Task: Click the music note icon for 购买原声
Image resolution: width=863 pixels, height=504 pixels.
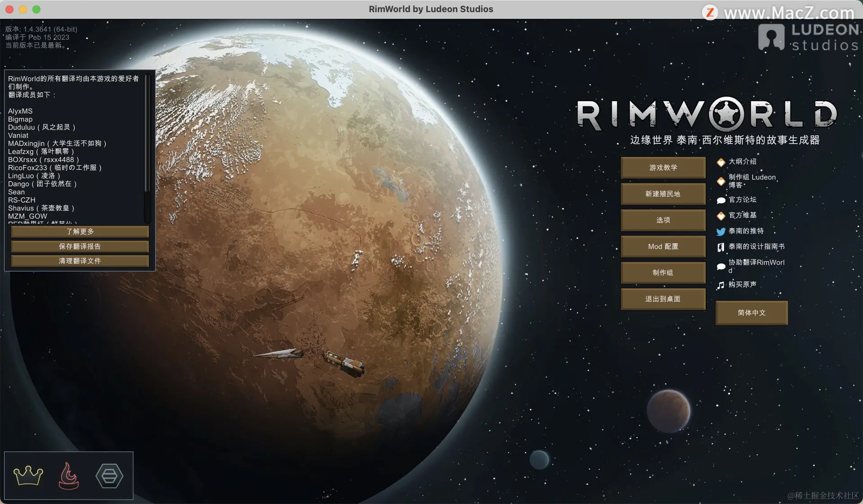Action: (721, 285)
